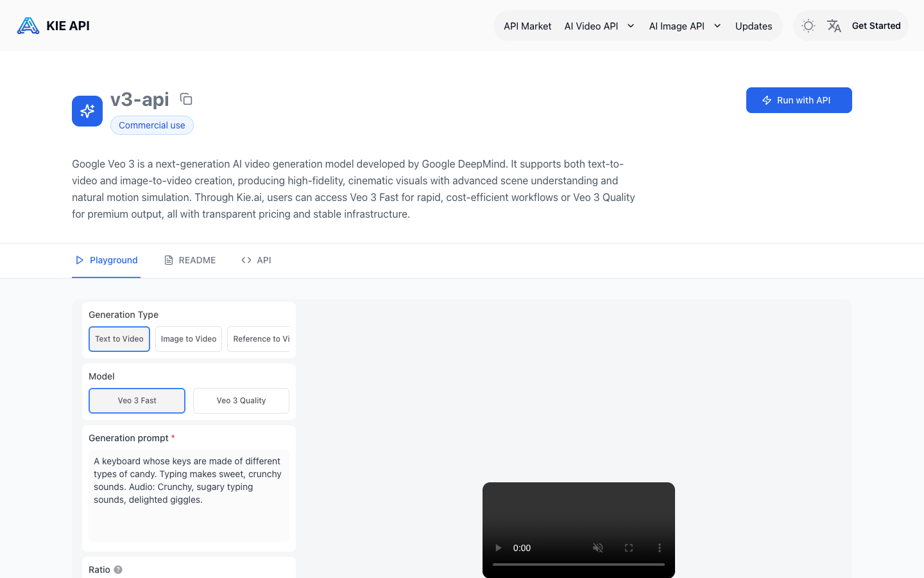Play the generated video
This screenshot has height=578, width=924.
(498, 548)
